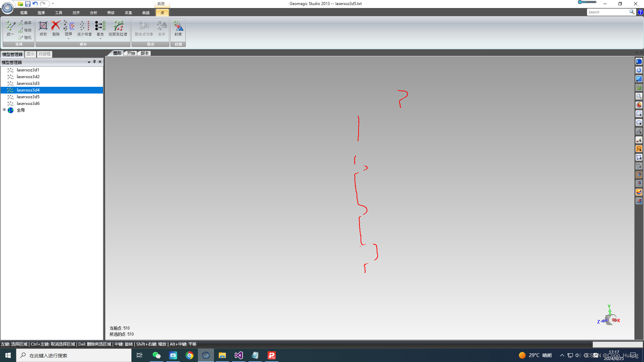This screenshot has height=362, width=644.
Task: Open WeChat from the Windows taskbar
Action: point(157,355)
